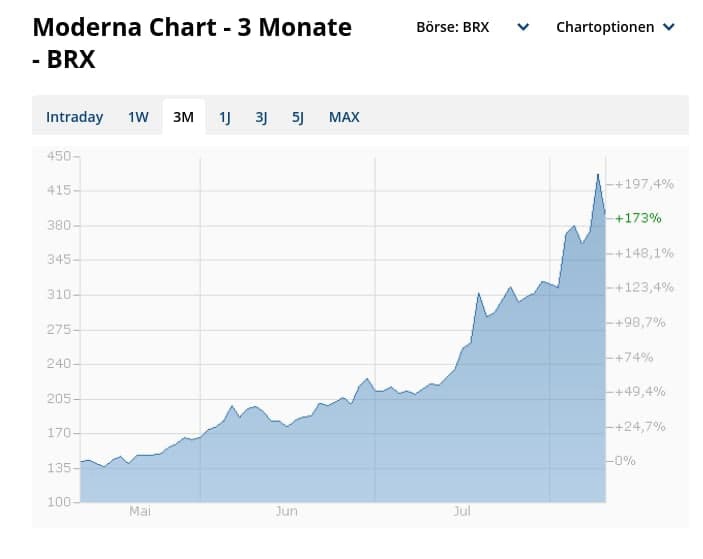
Task: Expand the Chartoptionen menu
Action: (x=603, y=27)
